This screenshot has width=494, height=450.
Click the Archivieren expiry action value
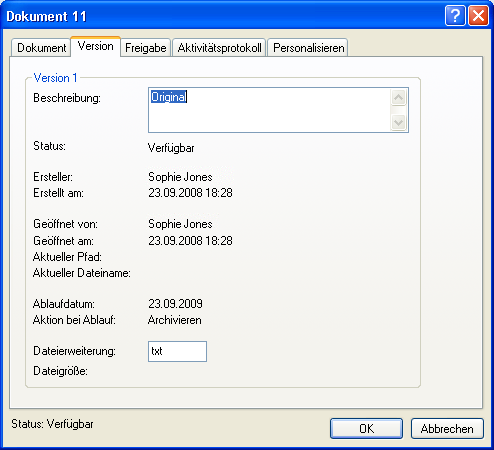click(x=175, y=320)
